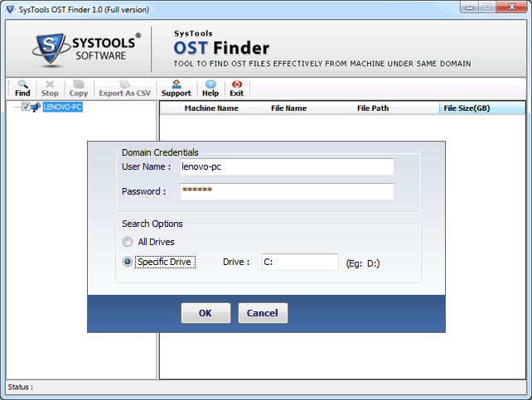Click the Exit toolbar icon
The height and width of the screenshot is (400, 532).
tap(236, 89)
